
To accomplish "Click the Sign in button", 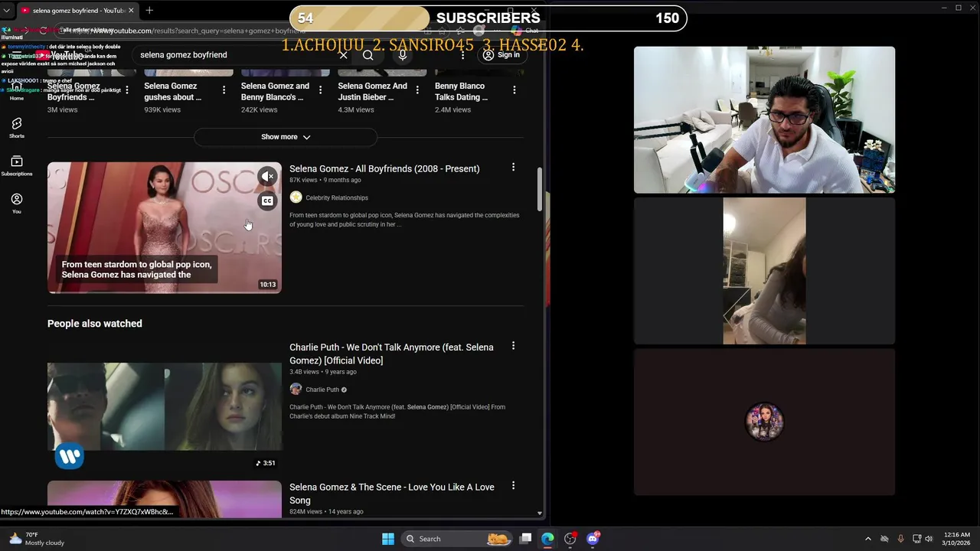I will pos(501,55).
